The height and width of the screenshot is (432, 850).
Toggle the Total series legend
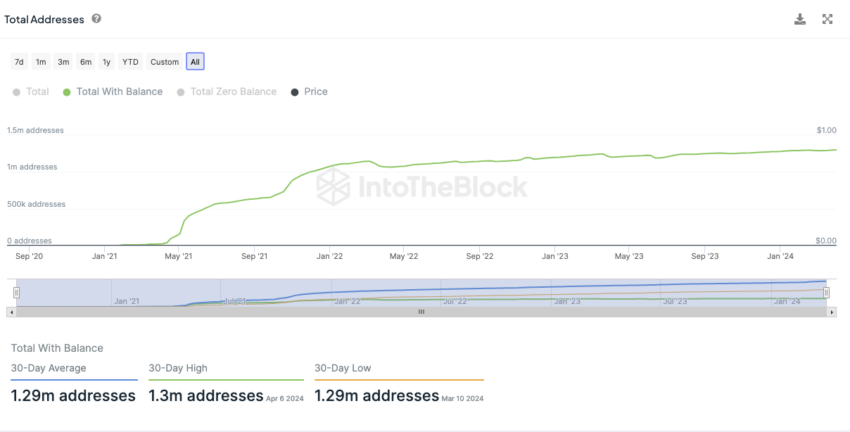31,92
